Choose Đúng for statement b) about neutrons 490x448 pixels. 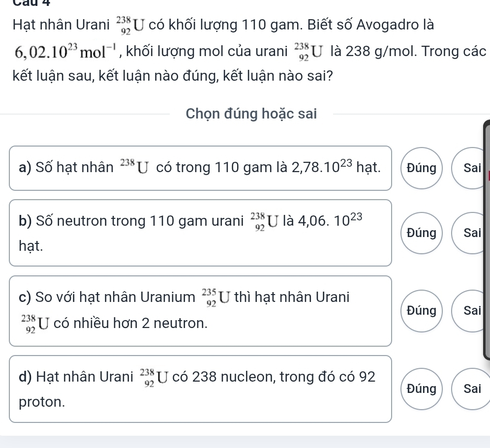click(x=422, y=233)
